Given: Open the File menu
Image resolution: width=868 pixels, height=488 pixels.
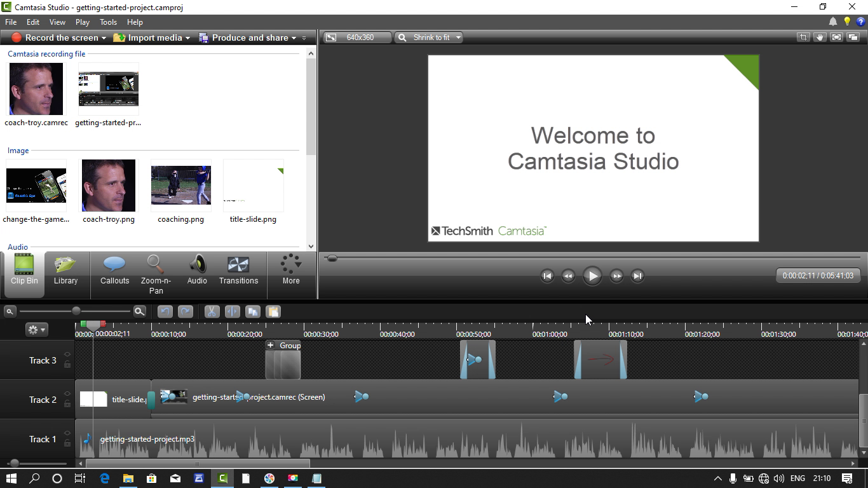Looking at the screenshot, I should coord(11,22).
